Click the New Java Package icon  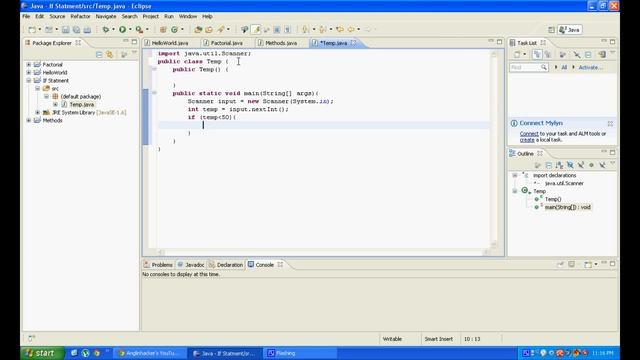pyautogui.click(x=163, y=29)
